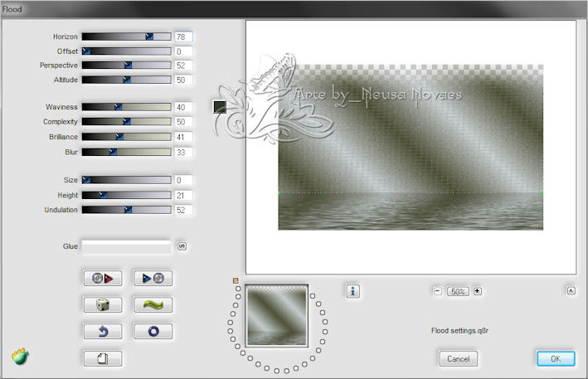Screen dimensions: 588x379
Task: Click the Brilliance slider track
Action: point(126,137)
